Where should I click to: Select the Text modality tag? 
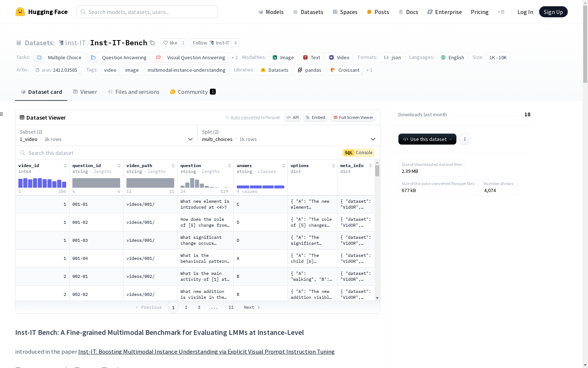pos(311,57)
